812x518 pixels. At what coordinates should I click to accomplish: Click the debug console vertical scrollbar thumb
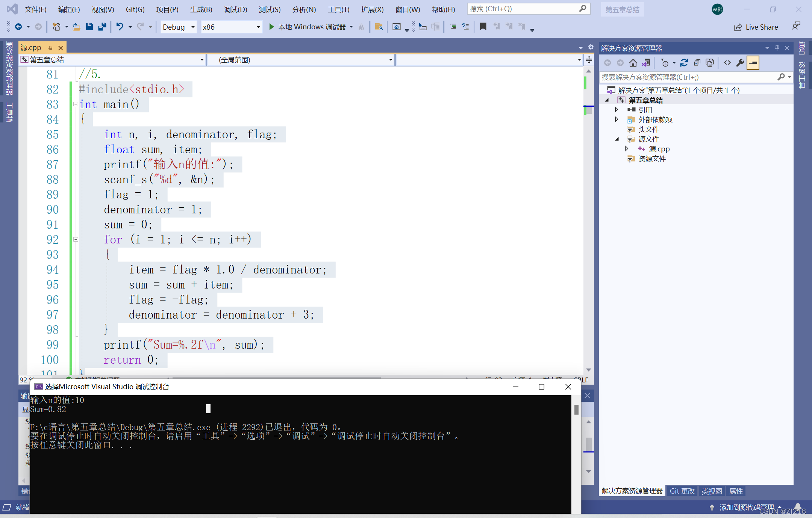coord(576,409)
